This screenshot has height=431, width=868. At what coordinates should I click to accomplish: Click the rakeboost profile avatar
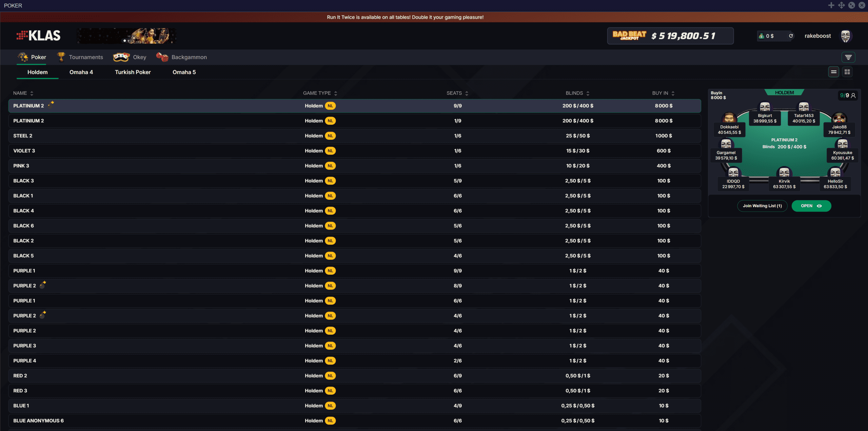point(845,36)
